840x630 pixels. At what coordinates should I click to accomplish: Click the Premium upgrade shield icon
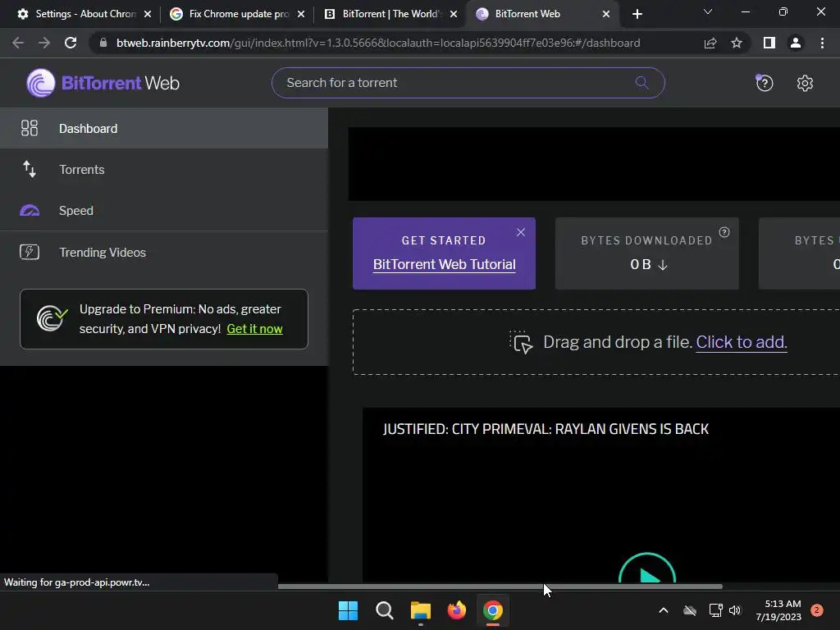tap(52, 319)
